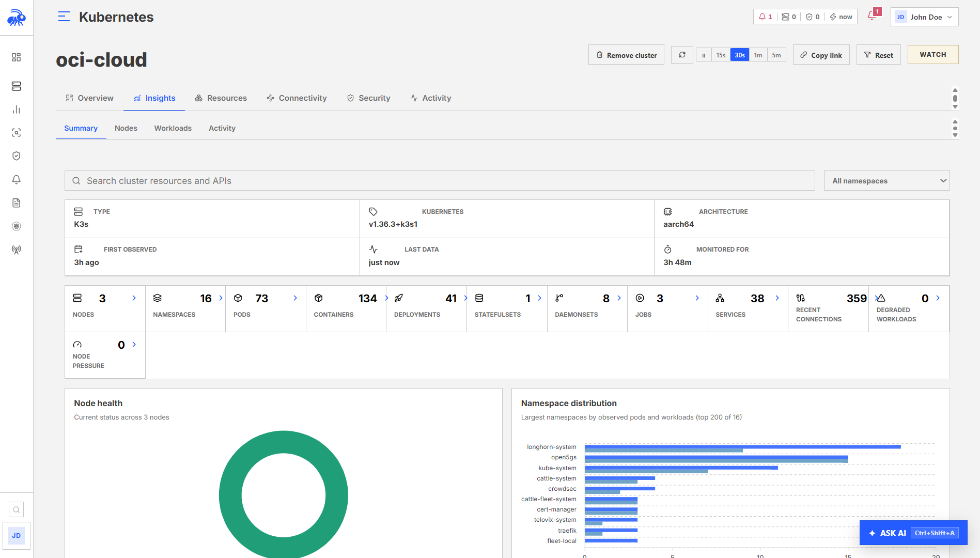Image resolution: width=980 pixels, height=558 pixels.
Task: Expand the Daemonsets card chevron
Action: point(619,298)
